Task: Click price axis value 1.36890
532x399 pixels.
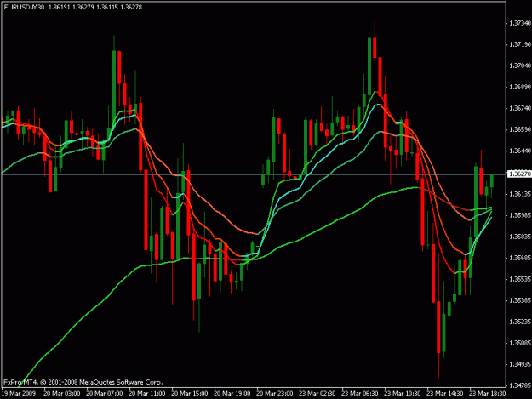Action: pyautogui.click(x=519, y=87)
